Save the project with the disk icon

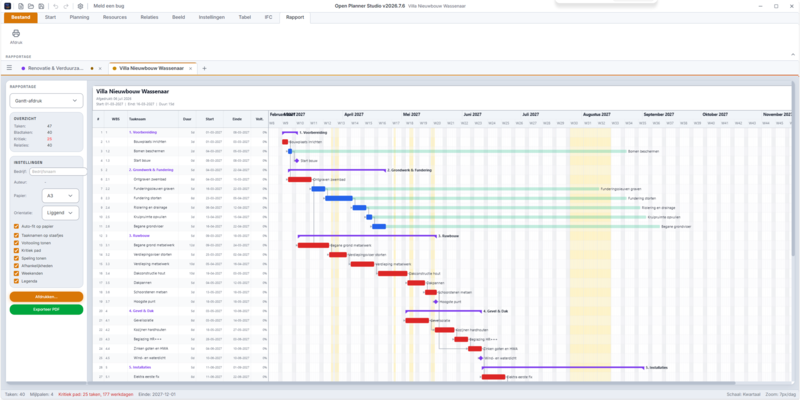(41, 6)
